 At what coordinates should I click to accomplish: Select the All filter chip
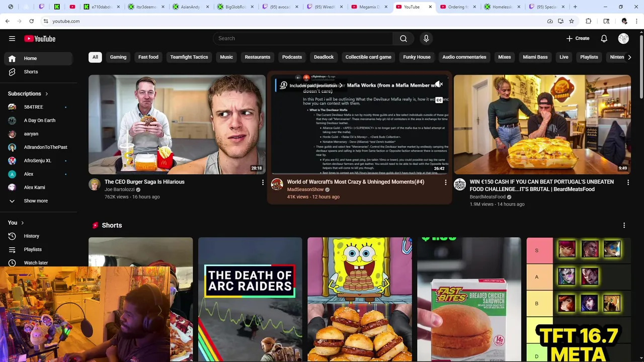tap(95, 57)
